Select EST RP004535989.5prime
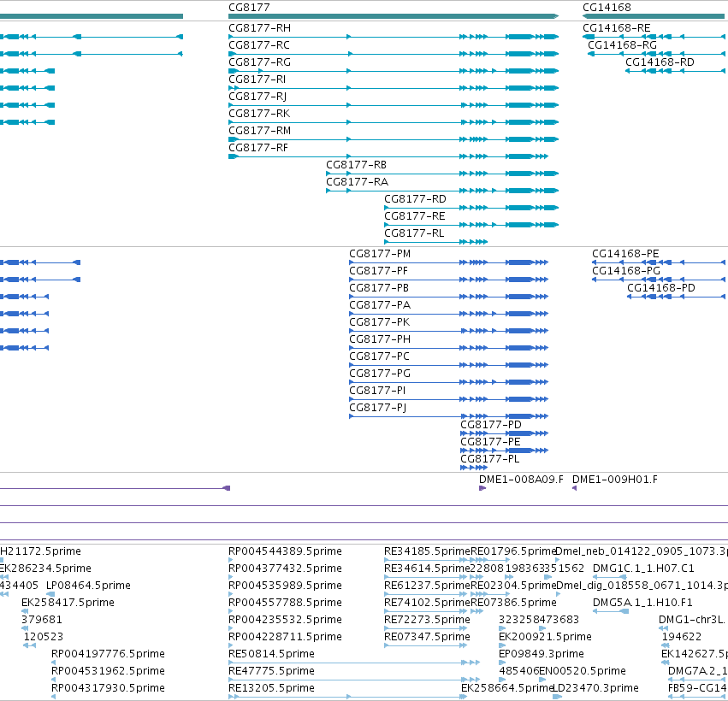This screenshot has width=728, height=701. 285,586
